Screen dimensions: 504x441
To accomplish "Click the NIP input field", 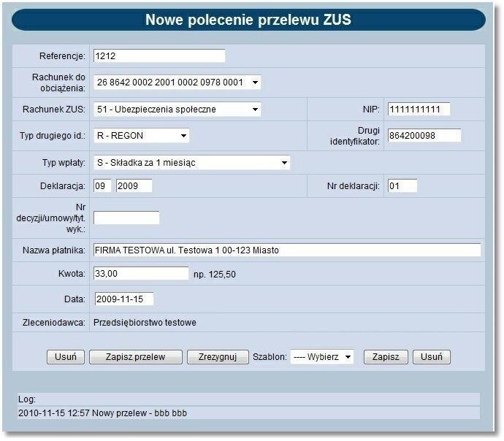I will coord(419,110).
